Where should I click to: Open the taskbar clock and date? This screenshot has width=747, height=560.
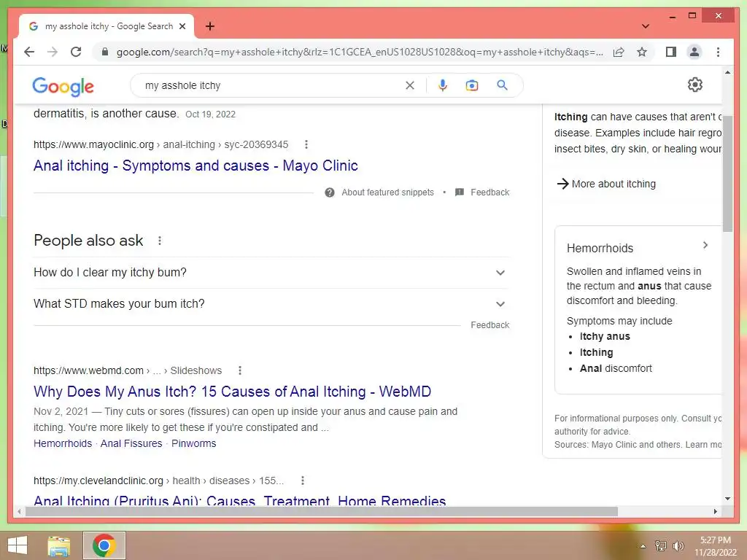[x=715, y=546]
